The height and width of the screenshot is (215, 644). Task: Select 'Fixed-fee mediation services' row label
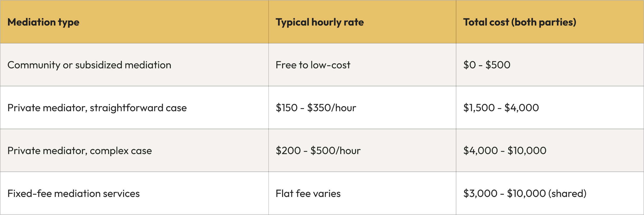point(73,194)
